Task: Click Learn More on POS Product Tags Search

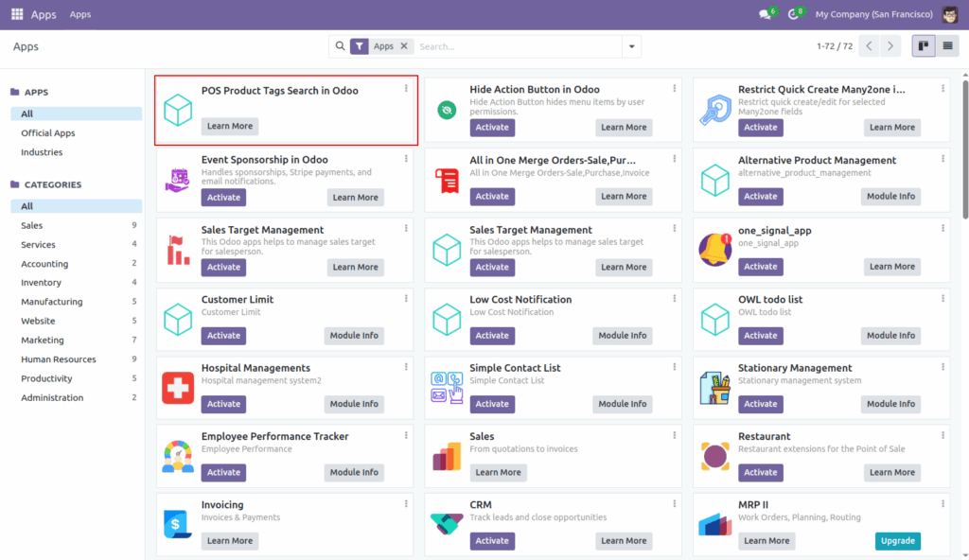Action: click(230, 125)
